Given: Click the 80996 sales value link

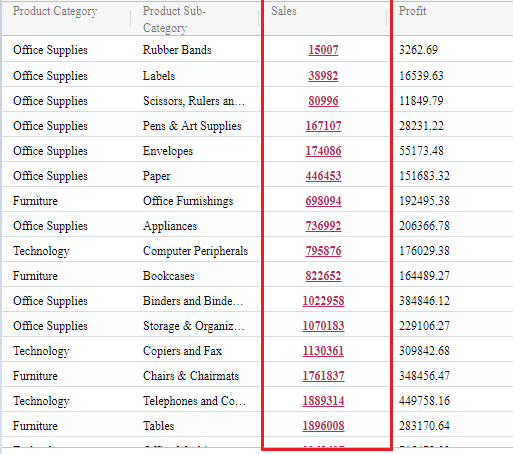Looking at the screenshot, I should pos(323,101).
